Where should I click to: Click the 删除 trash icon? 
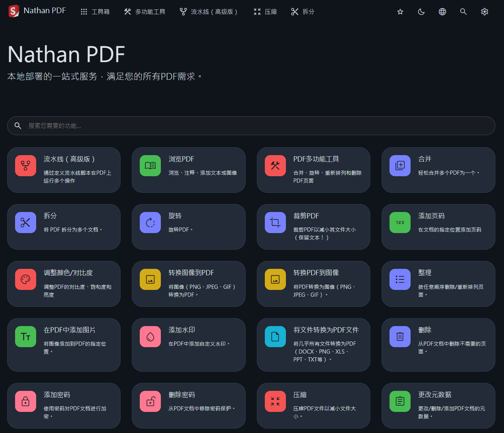(400, 337)
